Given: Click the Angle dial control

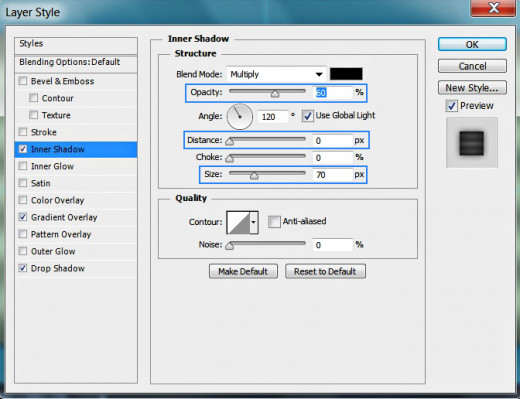Looking at the screenshot, I should 240,117.
